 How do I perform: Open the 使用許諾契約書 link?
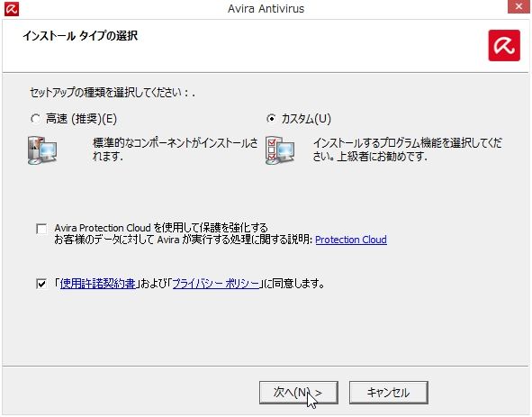[98, 284]
